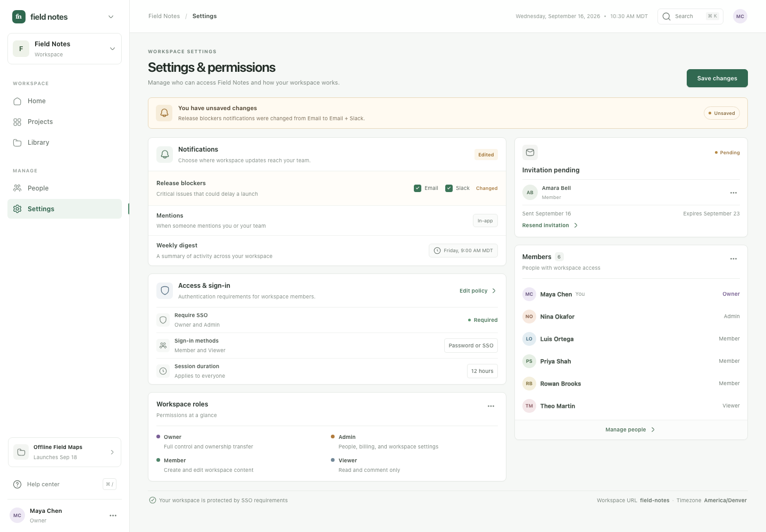Image resolution: width=766 pixels, height=532 pixels.
Task: Click Edit policy link
Action: (478, 291)
